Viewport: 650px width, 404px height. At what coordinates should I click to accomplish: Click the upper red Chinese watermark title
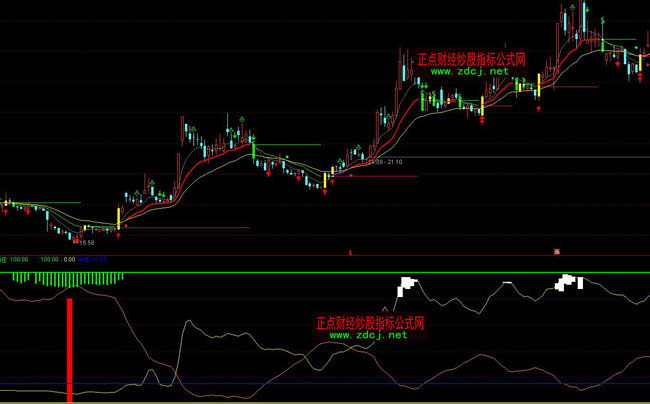click(471, 59)
